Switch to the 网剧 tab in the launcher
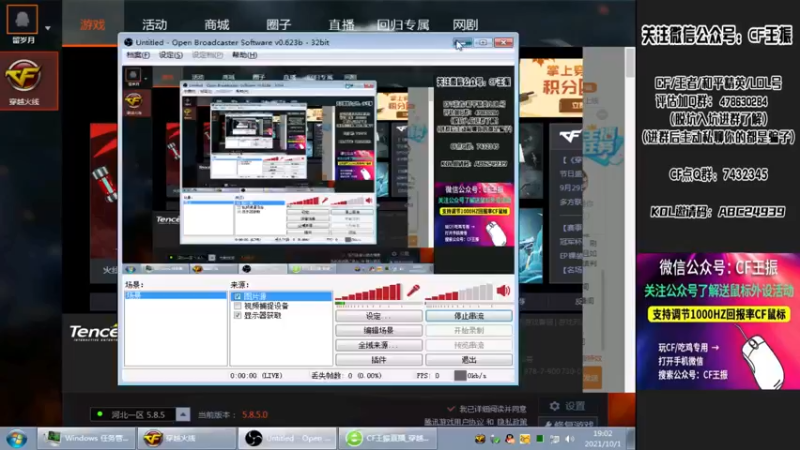 click(465, 24)
